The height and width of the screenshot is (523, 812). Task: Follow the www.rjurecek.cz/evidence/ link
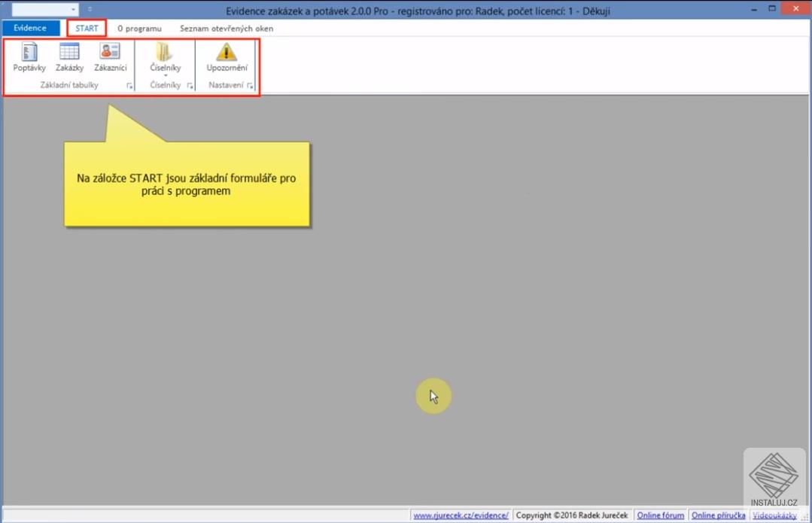point(461,515)
